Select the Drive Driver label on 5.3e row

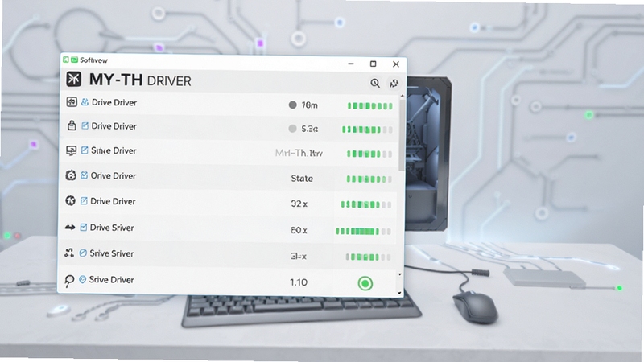(114, 126)
